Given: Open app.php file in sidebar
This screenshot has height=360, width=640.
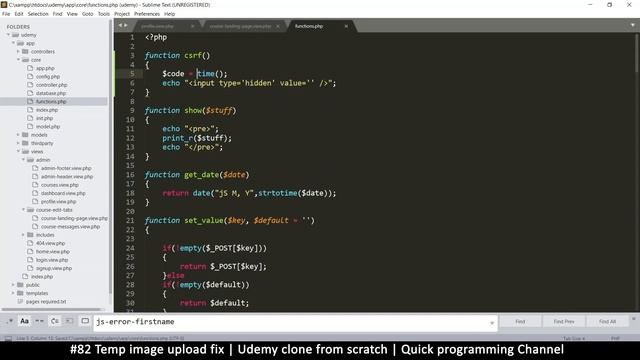Looking at the screenshot, I should pyautogui.click(x=45, y=68).
